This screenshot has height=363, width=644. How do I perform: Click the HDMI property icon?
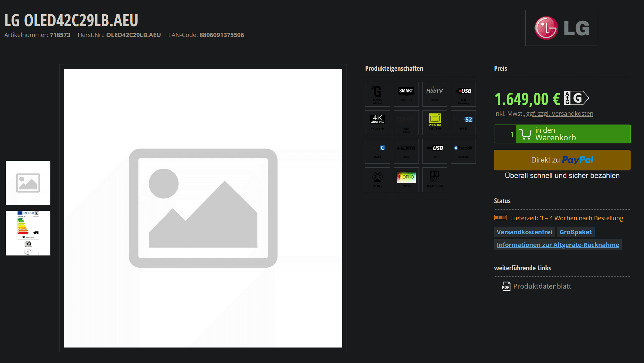coord(406,151)
